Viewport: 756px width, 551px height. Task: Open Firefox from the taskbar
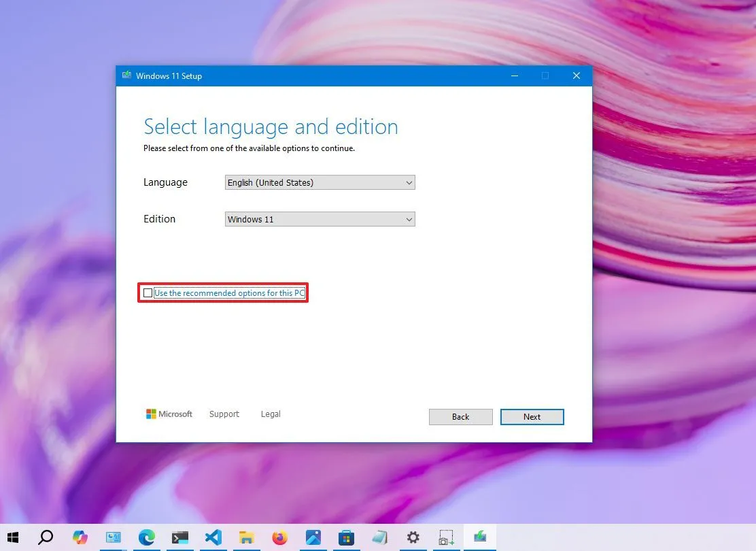tap(279, 537)
